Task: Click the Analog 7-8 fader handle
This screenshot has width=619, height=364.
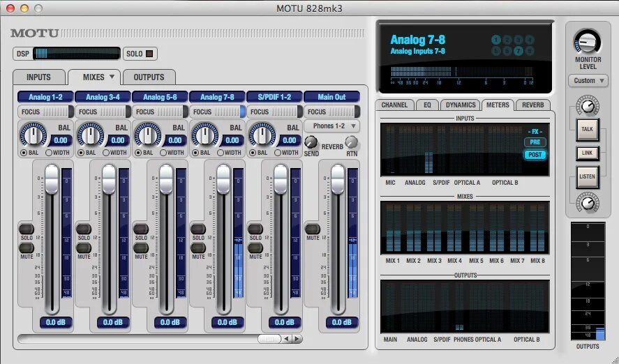Action: pos(223,179)
